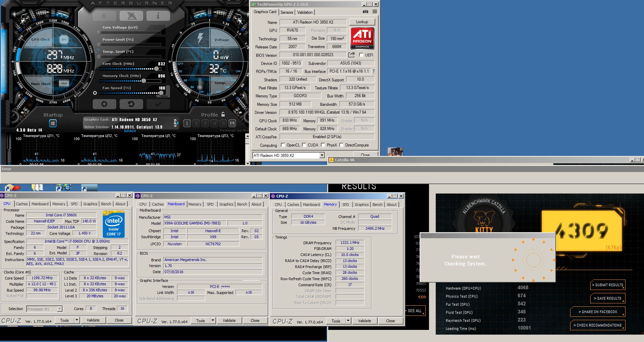Save profile with the floppy disk icon

coord(232,123)
